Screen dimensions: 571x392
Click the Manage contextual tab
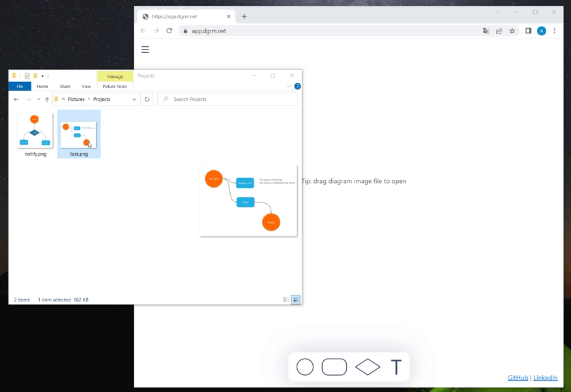coord(115,76)
